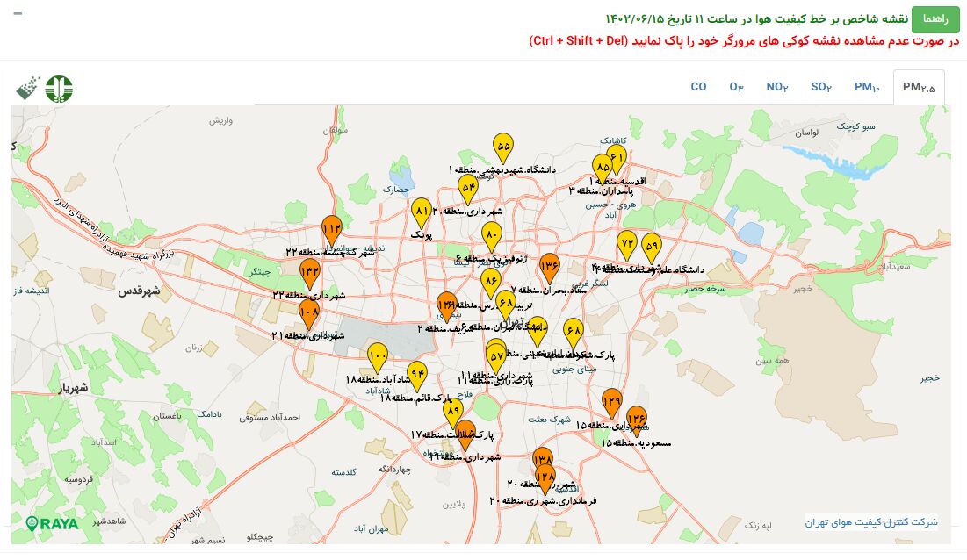The width and height of the screenshot is (967, 560).
Task: Click the orange marker above شهرداری منطقه 19
Action: click(x=466, y=435)
